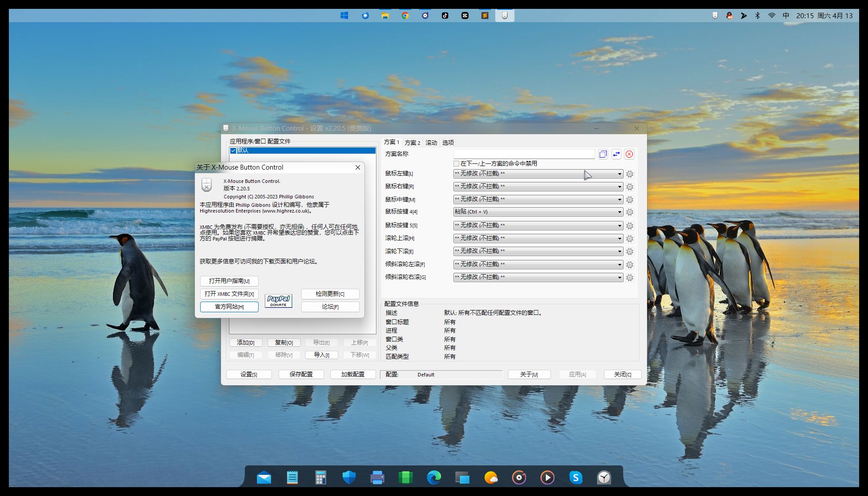
Task: Click the 导入[I] profile button
Action: [322, 355]
